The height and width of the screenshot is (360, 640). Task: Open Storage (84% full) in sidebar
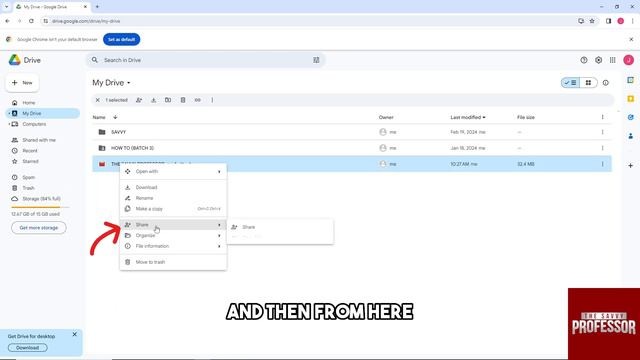point(43,199)
